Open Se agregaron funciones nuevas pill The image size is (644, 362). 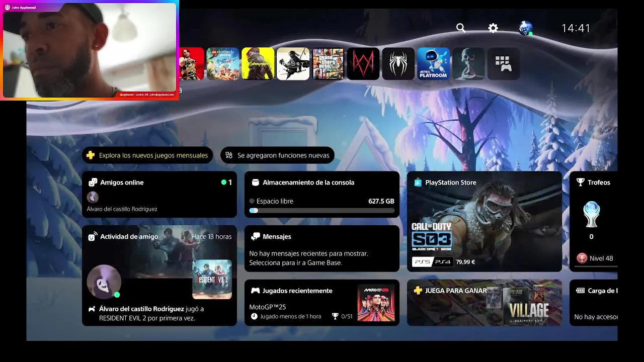coord(277,155)
